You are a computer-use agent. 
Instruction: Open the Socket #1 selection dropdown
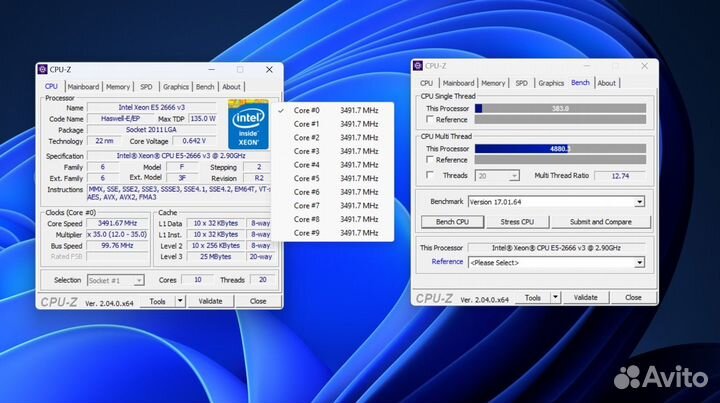[x=139, y=280]
